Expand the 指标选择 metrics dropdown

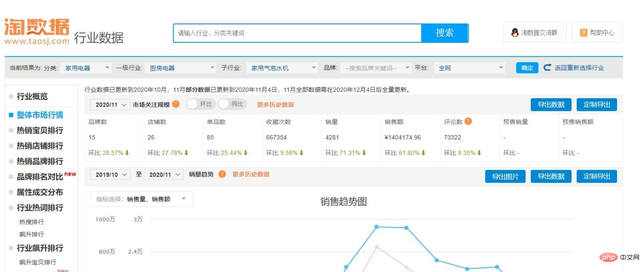(x=142, y=199)
